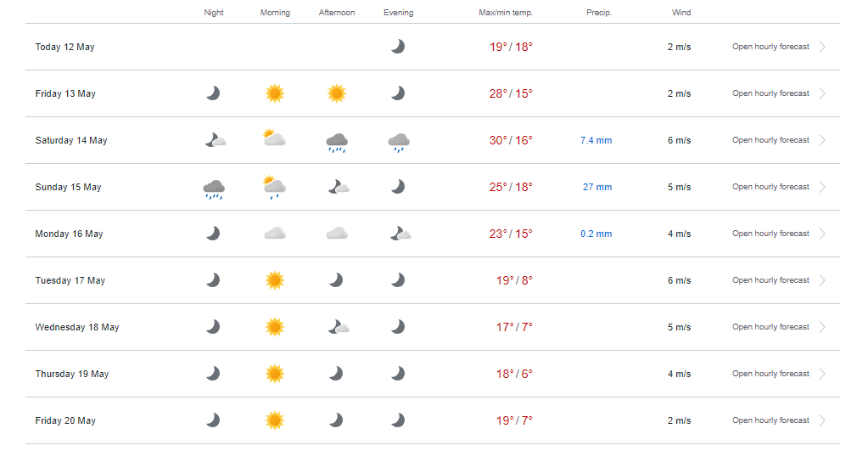This screenshot has height=451, width=868.
Task: Expand chevron for Wednesday 18 May row
Action: 823,327
